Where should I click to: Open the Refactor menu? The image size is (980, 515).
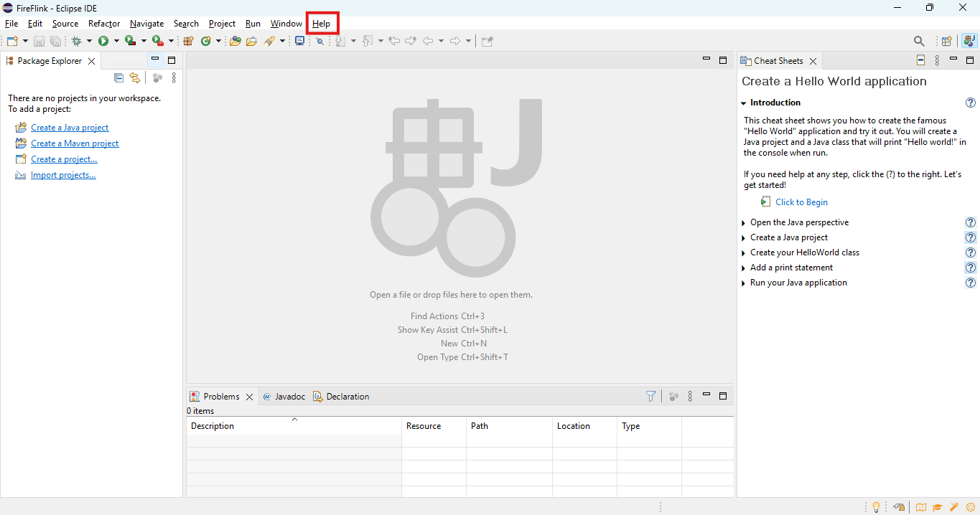tap(104, 24)
